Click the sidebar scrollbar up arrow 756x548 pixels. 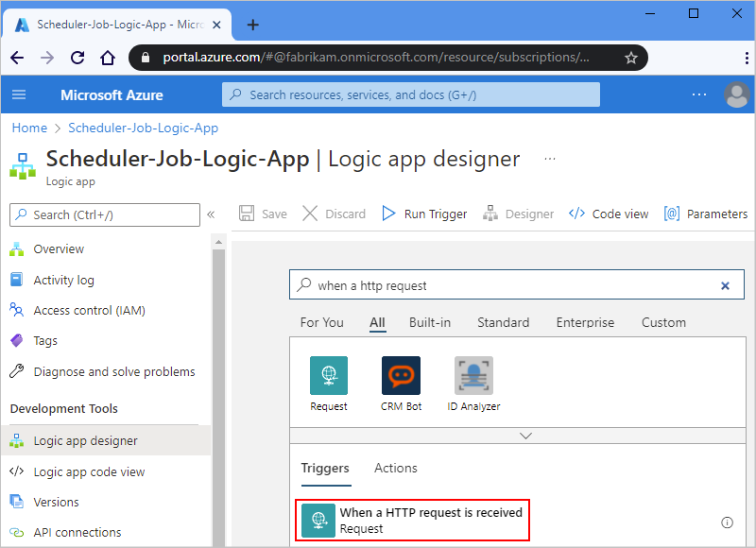(218, 242)
